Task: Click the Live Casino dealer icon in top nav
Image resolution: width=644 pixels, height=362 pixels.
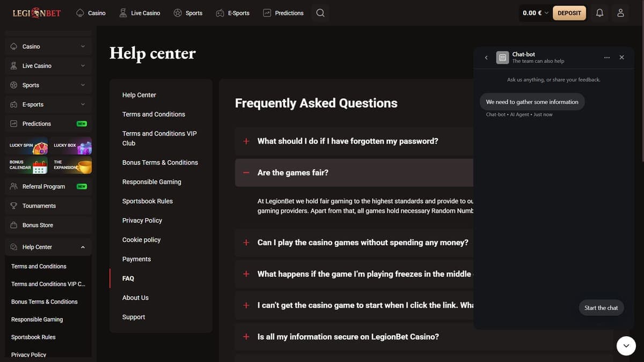Action: (x=123, y=13)
